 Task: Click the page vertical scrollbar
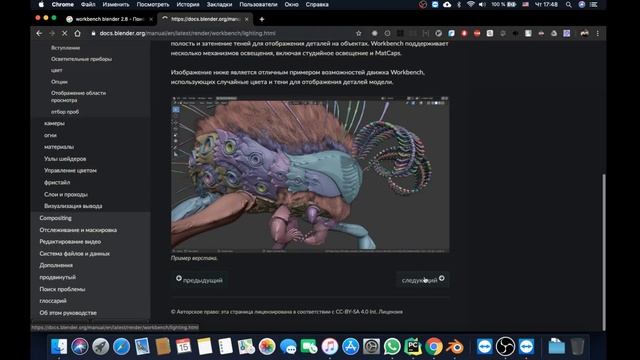[604, 252]
